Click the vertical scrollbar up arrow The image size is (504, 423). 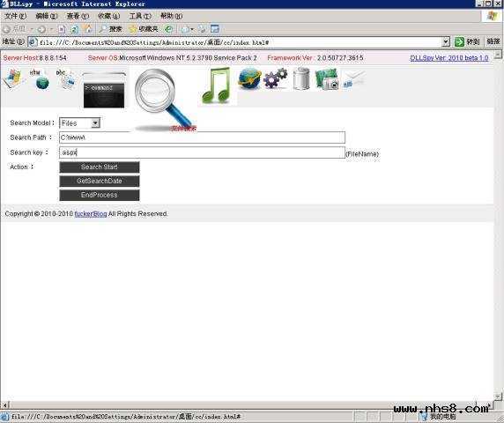(498, 55)
